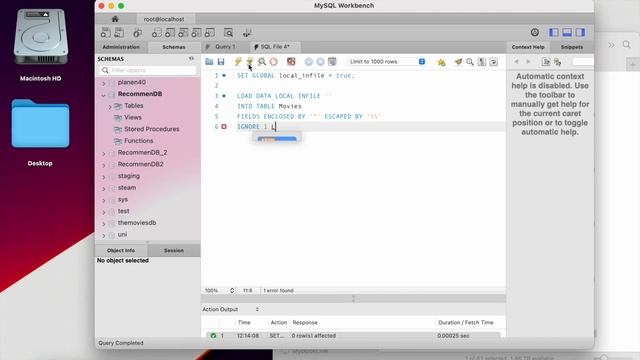
Task: Go back in context help history
Action: (x=516, y=62)
